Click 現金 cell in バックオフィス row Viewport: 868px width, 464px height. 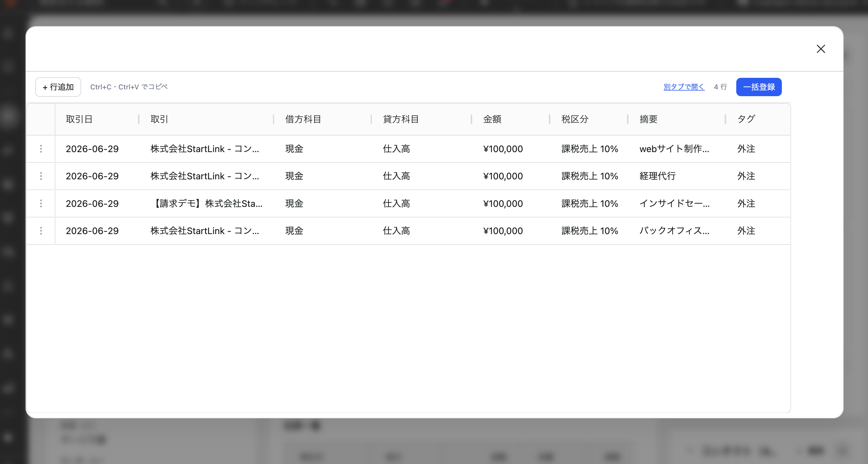tap(322, 231)
